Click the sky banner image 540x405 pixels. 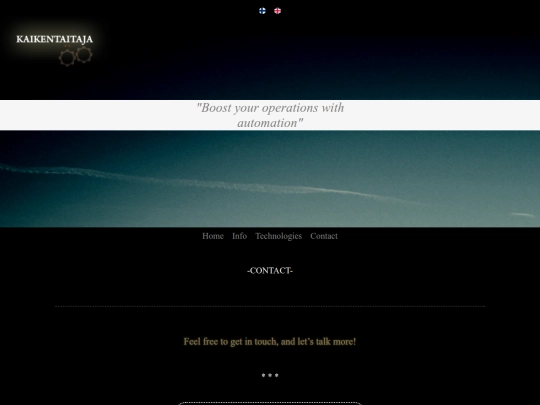point(270,179)
